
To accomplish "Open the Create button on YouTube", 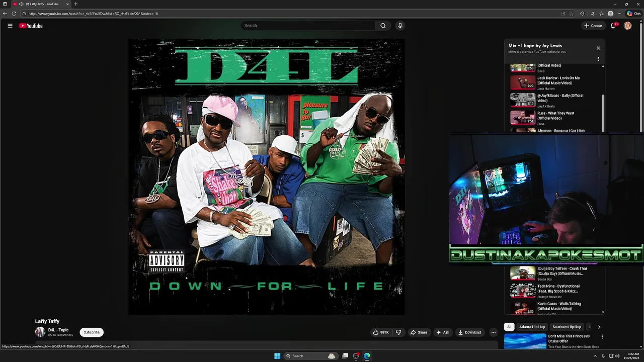I will (x=593, y=26).
